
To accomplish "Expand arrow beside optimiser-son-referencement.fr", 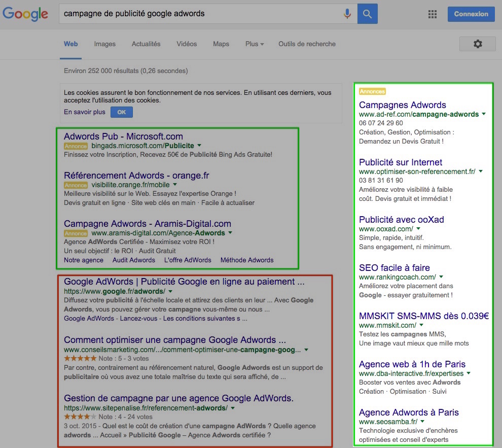I will (481, 171).
